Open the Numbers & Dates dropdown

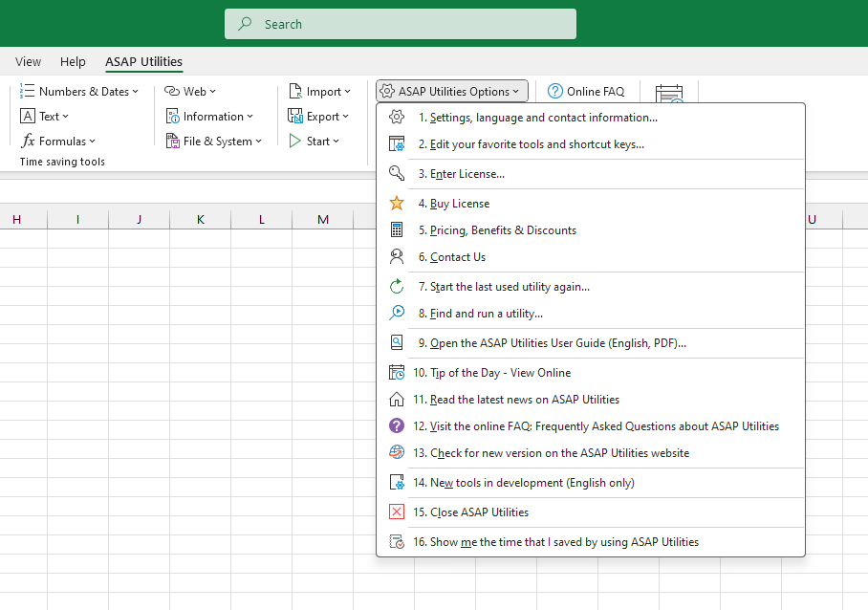pyautogui.click(x=79, y=92)
